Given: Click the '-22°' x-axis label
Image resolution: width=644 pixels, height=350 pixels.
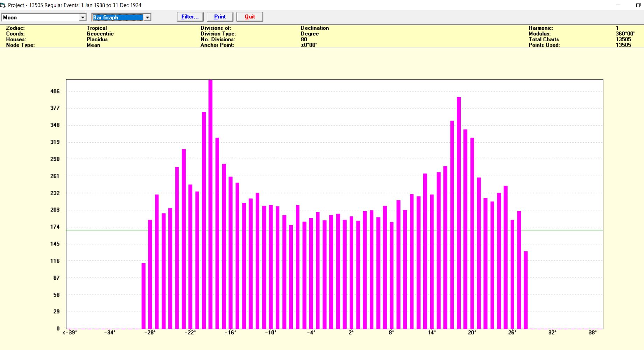Looking at the screenshot, I should click(x=190, y=333).
